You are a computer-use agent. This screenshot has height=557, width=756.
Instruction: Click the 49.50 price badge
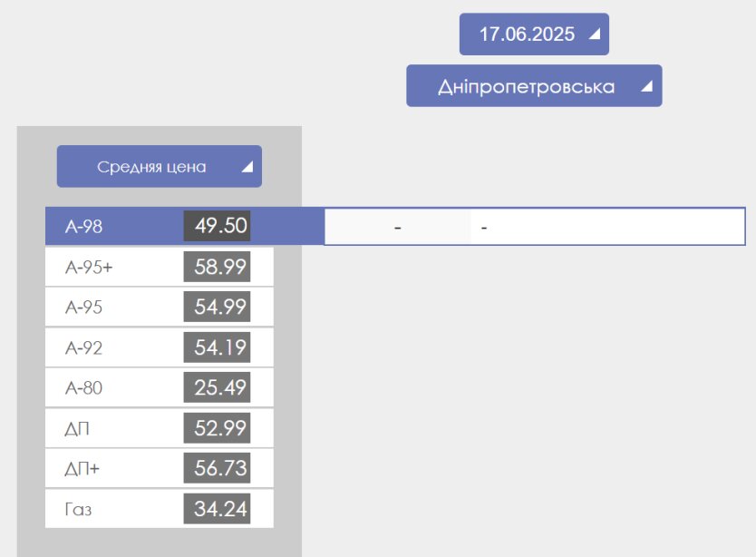pyautogui.click(x=217, y=225)
